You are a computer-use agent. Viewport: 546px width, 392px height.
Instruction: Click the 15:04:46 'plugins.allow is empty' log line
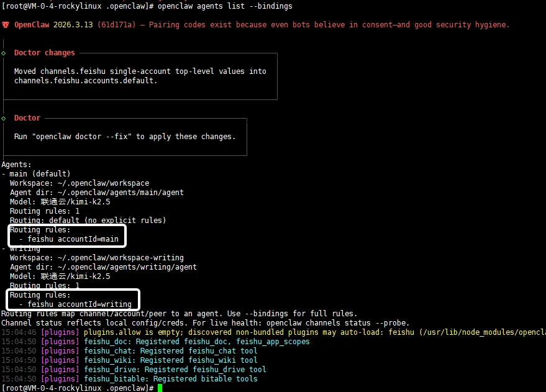tap(273, 332)
